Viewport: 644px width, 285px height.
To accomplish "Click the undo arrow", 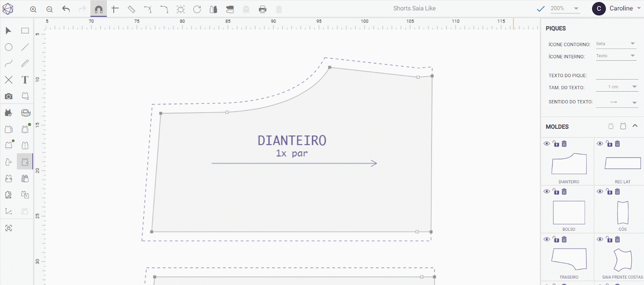I will pyautogui.click(x=66, y=9).
